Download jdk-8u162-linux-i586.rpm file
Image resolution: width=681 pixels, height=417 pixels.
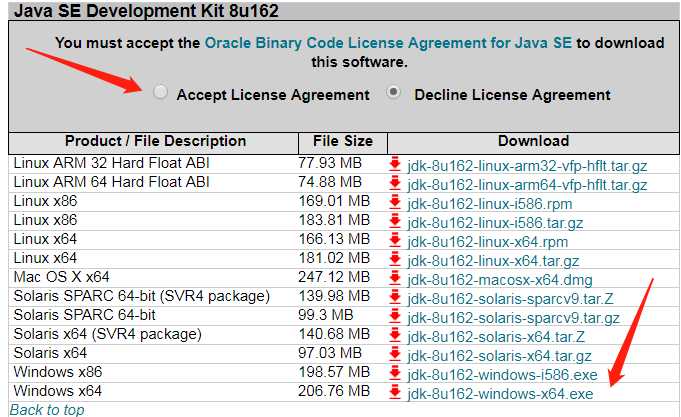point(489,204)
